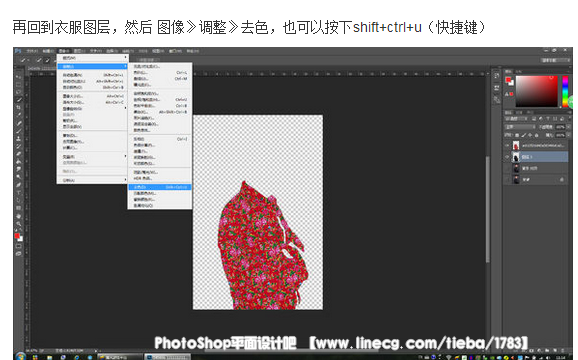Select the Quick Selection tool in toolbox
Screen dimensions: 578x360
18,99
